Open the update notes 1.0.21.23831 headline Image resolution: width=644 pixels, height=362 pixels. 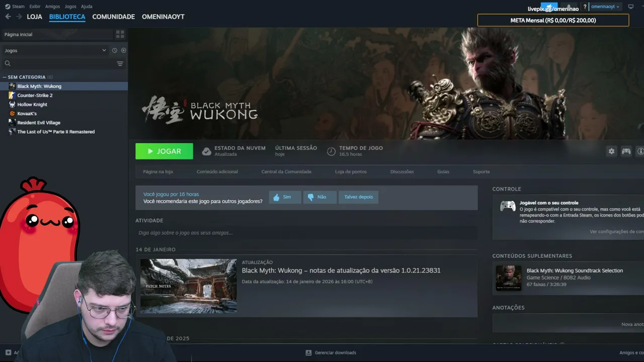[341, 270]
